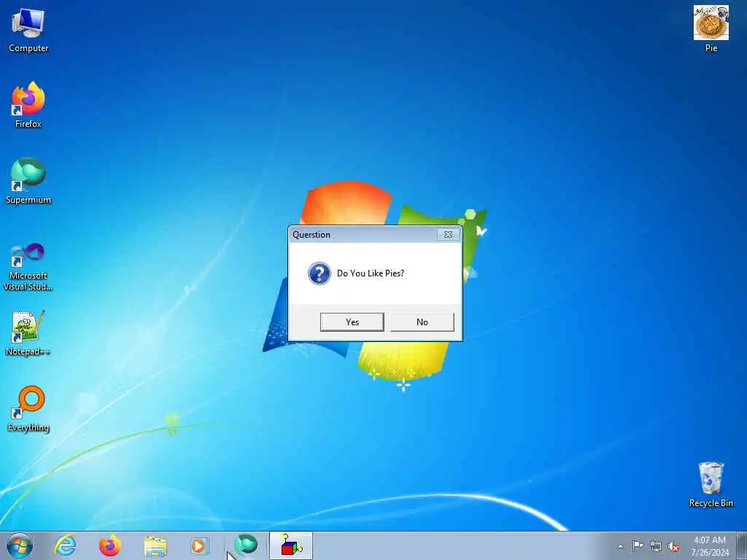
Task: Select the Computer desktop icon
Action: pos(28,31)
